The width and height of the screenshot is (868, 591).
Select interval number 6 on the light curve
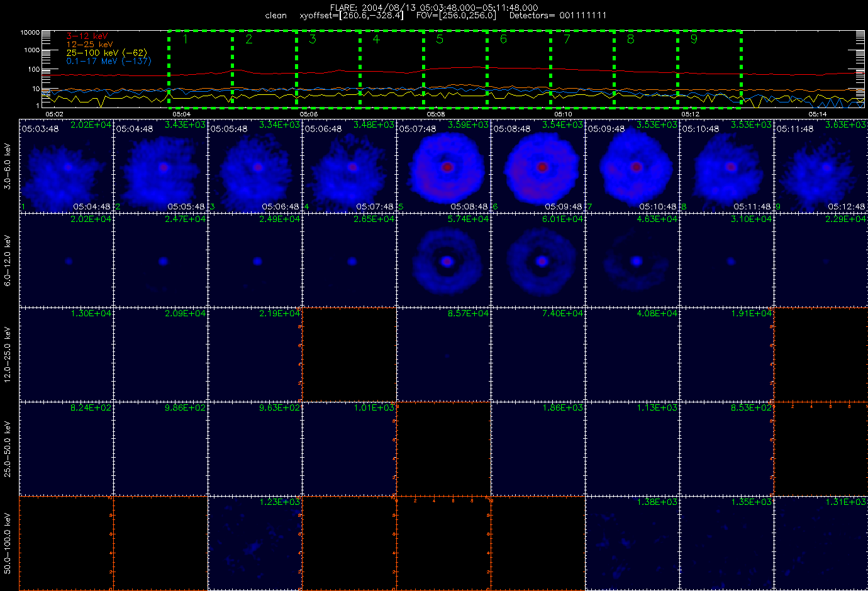point(518,69)
